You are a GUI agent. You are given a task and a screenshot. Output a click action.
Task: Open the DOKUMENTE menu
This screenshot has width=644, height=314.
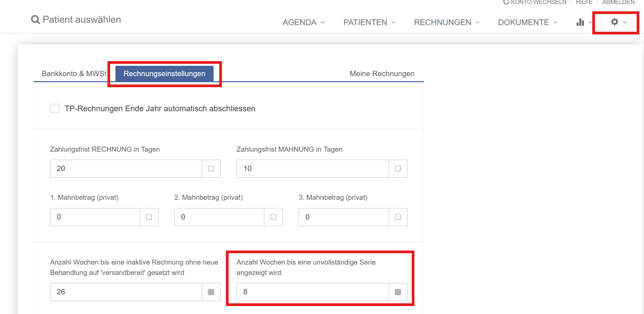pyautogui.click(x=524, y=22)
